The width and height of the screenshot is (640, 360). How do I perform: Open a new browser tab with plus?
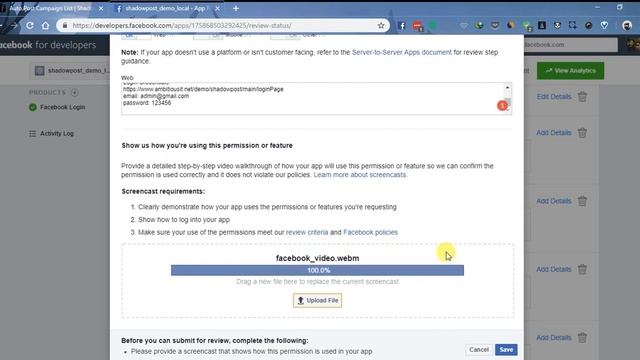point(236,8)
